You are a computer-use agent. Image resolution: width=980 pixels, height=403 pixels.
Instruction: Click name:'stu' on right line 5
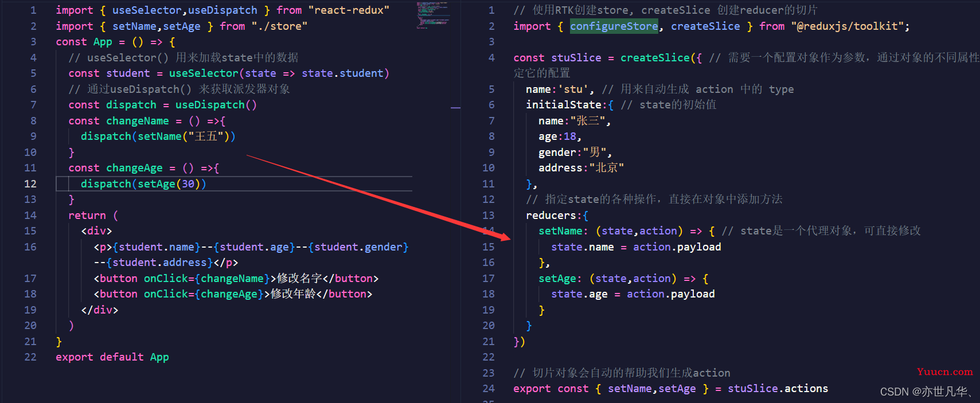[x=557, y=89]
